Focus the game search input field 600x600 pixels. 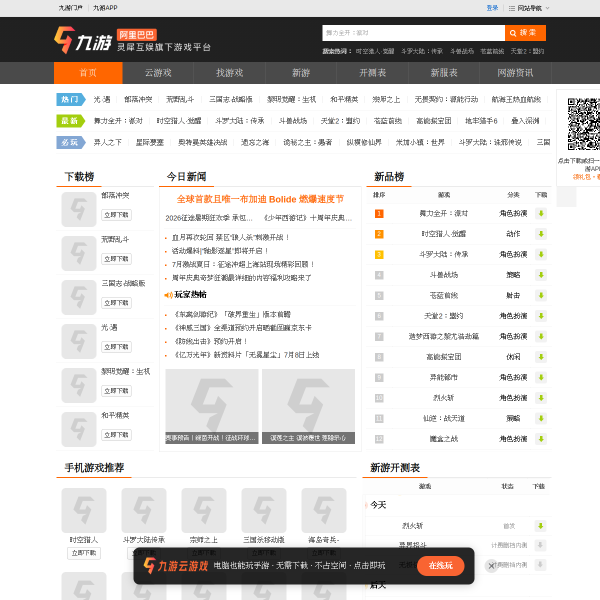tap(413, 33)
